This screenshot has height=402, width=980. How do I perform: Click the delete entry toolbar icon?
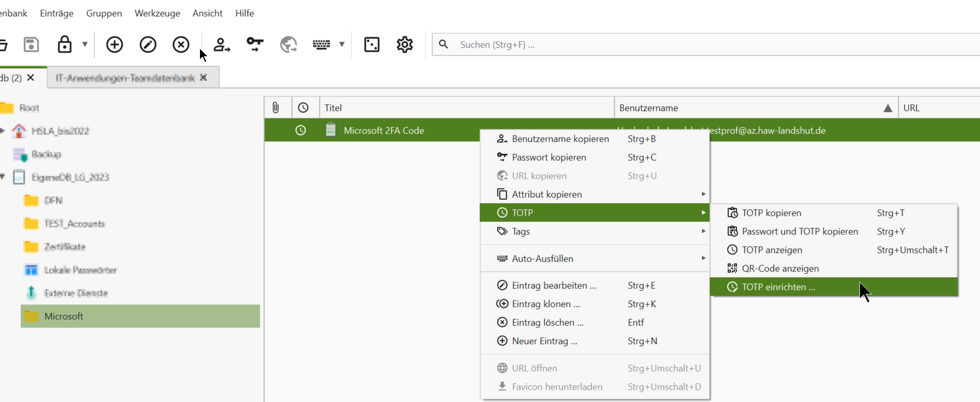click(x=181, y=45)
